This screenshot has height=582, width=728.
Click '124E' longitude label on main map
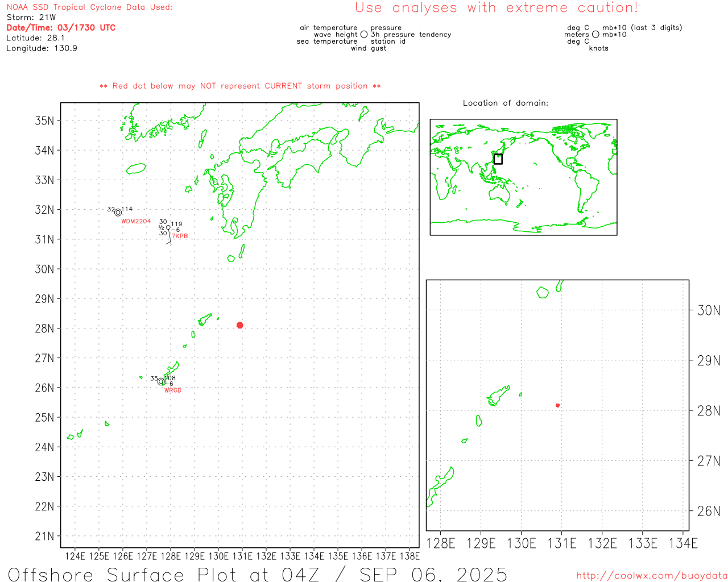pyautogui.click(x=75, y=556)
